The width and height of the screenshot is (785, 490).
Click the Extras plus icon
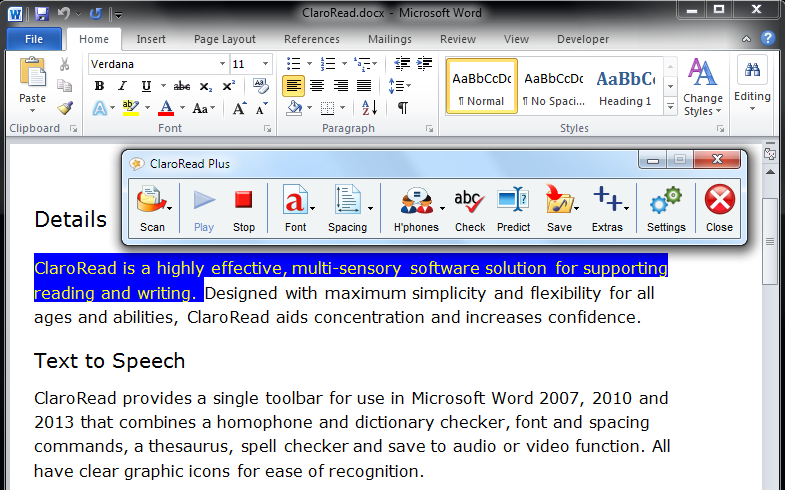[x=607, y=203]
